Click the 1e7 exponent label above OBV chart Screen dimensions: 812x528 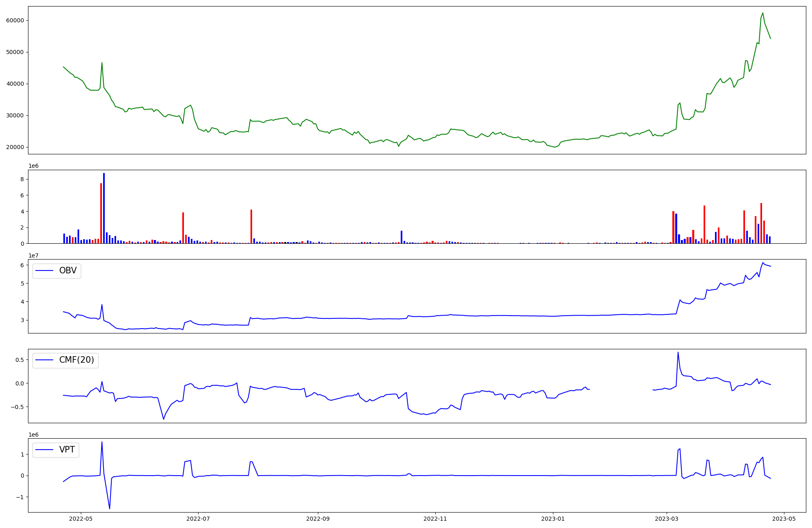[x=33, y=255]
